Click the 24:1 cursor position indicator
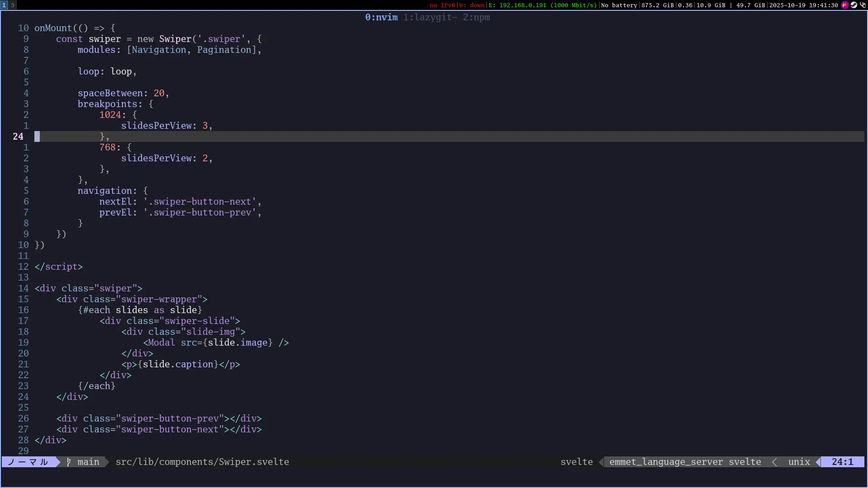 tap(842, 462)
